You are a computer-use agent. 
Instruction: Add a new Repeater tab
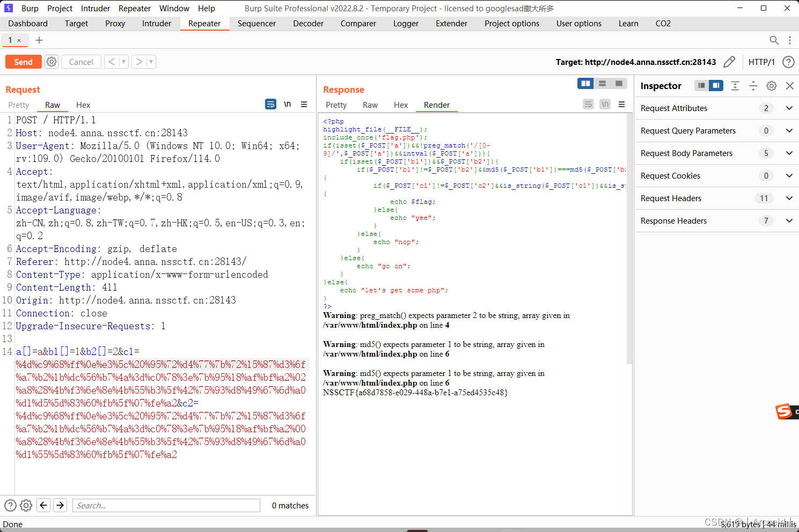coord(39,40)
